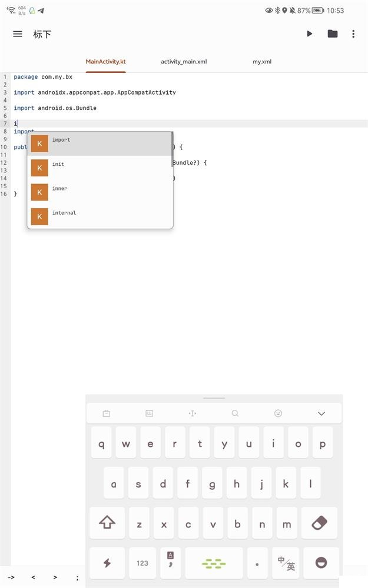This screenshot has width=368, height=588.
Task: Tap the 'b' key
Action: point(237,523)
